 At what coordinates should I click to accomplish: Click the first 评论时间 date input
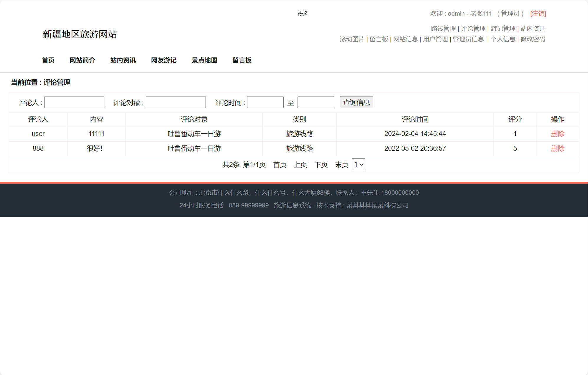(x=265, y=102)
